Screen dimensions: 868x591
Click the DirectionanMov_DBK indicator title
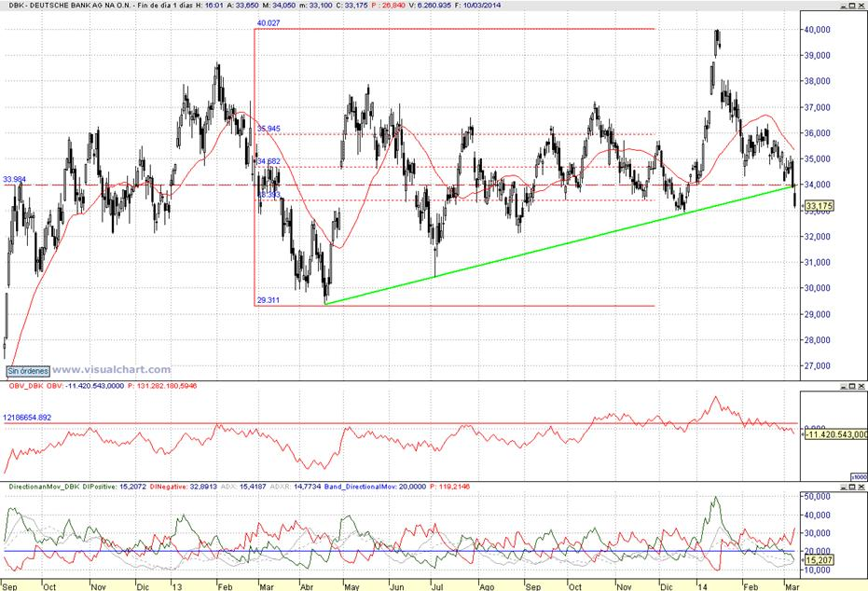coord(45,487)
